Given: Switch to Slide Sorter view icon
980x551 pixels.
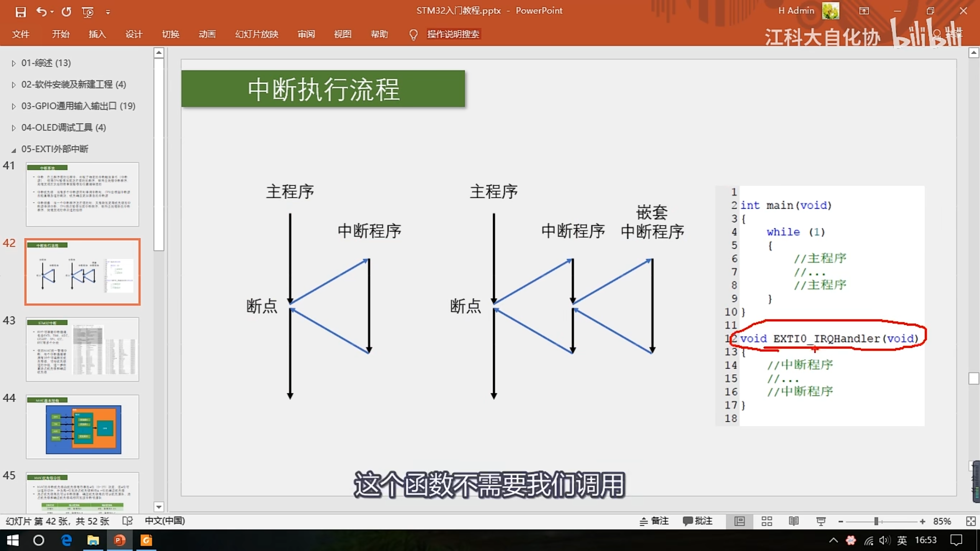Looking at the screenshot, I should tap(767, 521).
